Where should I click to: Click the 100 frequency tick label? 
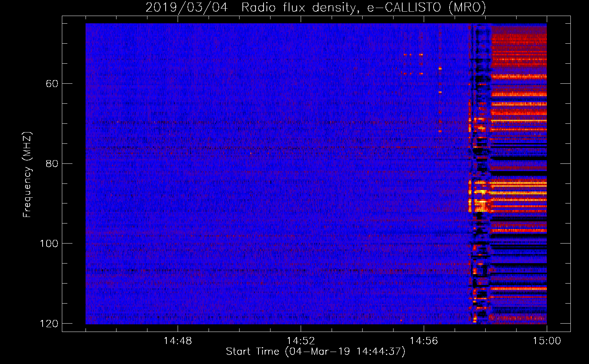(x=49, y=244)
